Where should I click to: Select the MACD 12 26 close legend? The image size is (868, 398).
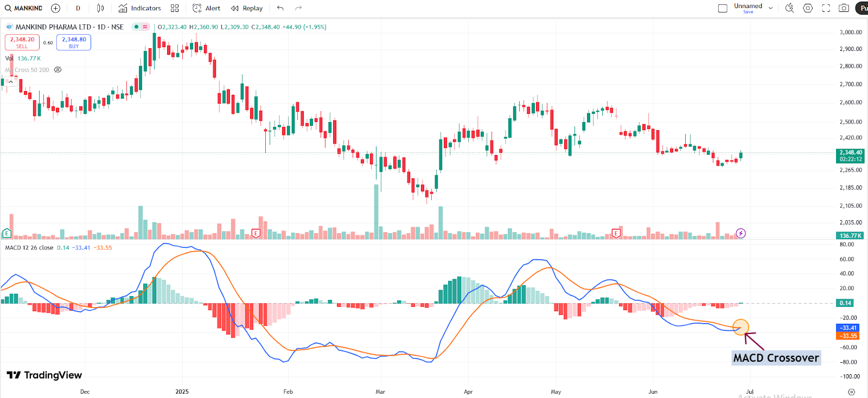pos(29,248)
